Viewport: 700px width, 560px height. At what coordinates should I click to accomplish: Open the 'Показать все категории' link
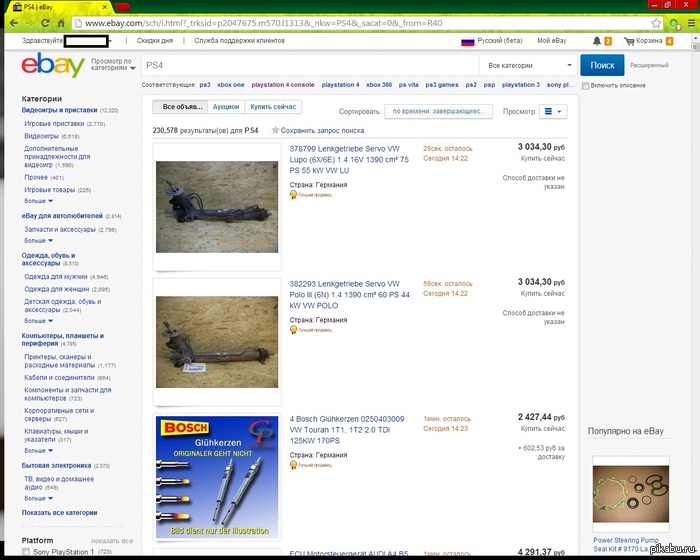[x=59, y=512]
